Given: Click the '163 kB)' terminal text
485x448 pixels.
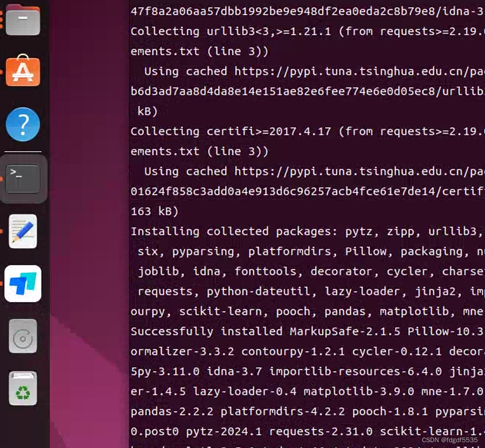Looking at the screenshot, I should point(155,211).
